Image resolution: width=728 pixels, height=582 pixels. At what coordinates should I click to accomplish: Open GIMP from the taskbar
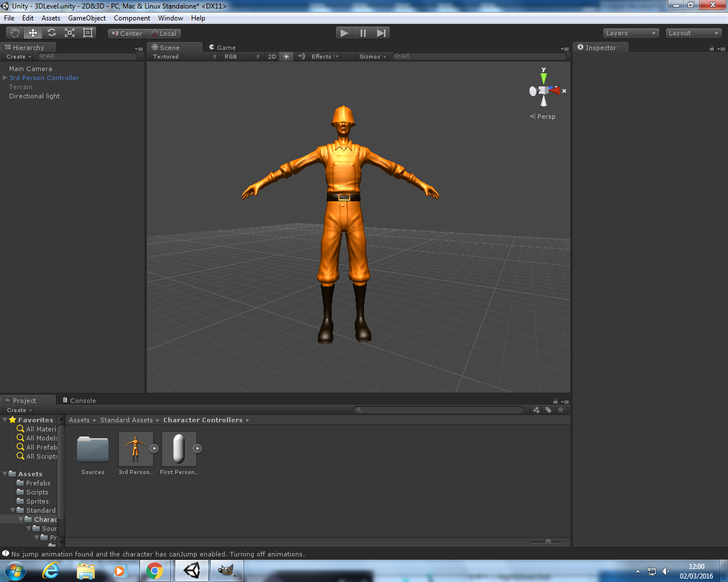coord(226,570)
